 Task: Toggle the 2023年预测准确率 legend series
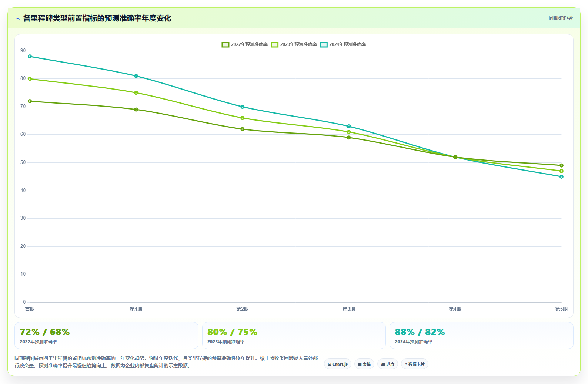(294, 44)
